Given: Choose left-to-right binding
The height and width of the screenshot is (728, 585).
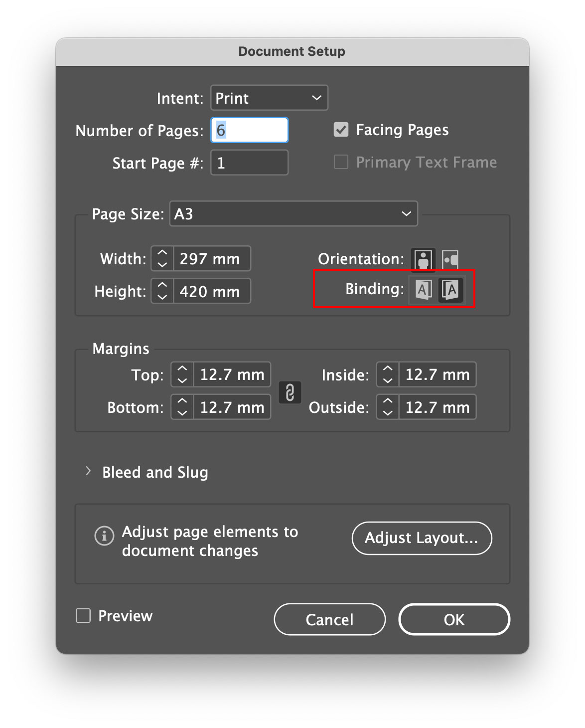Looking at the screenshot, I should tap(423, 289).
